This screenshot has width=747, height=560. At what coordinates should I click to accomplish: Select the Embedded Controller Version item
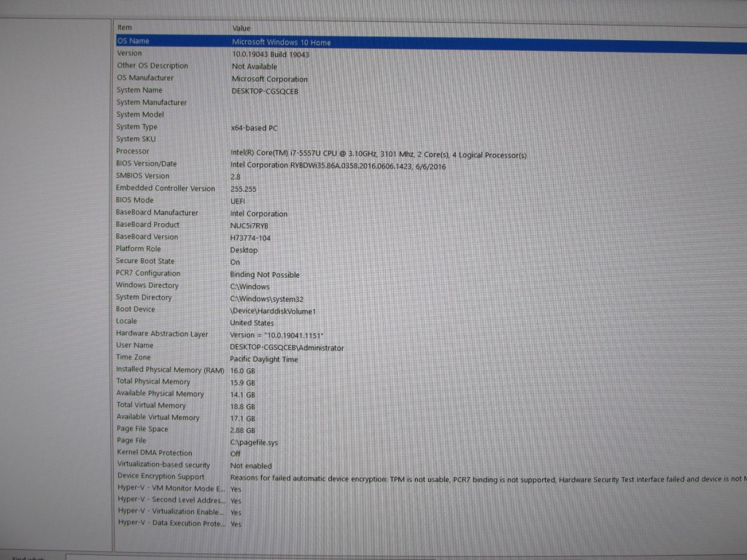[166, 188]
